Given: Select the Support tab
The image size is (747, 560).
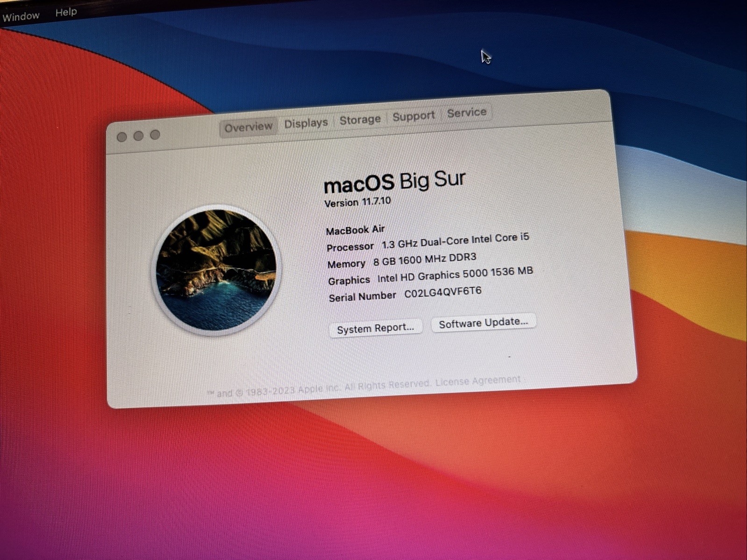Looking at the screenshot, I should [x=413, y=116].
